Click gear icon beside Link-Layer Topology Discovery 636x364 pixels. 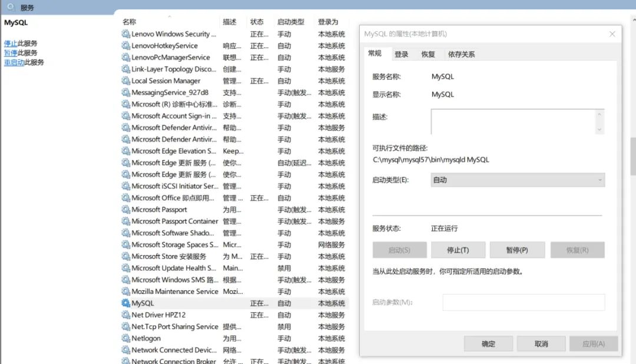coord(126,70)
